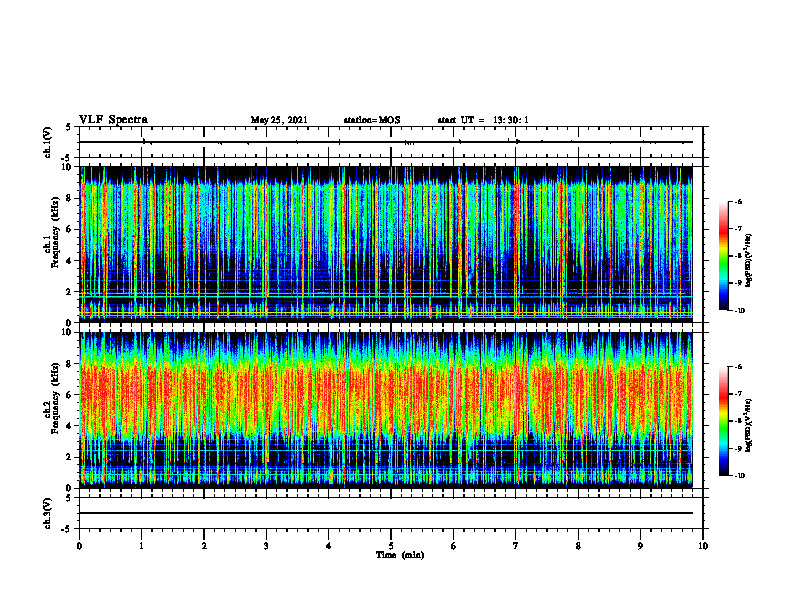
Task: Click time axis tick label "0"
Action: [x=79, y=546]
